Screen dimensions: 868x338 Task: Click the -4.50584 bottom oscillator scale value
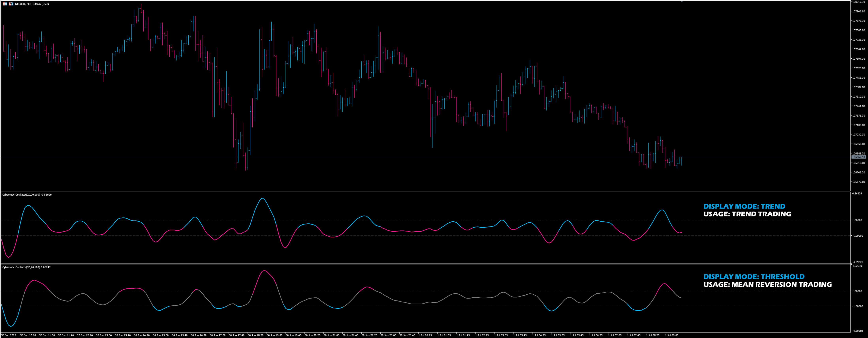[x=858, y=331]
